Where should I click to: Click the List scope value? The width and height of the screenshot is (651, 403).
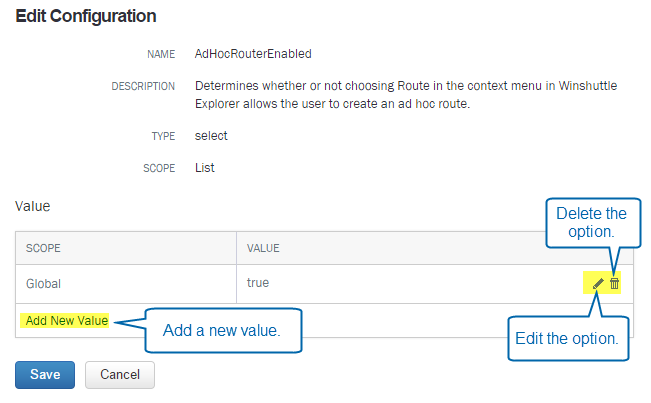click(205, 168)
